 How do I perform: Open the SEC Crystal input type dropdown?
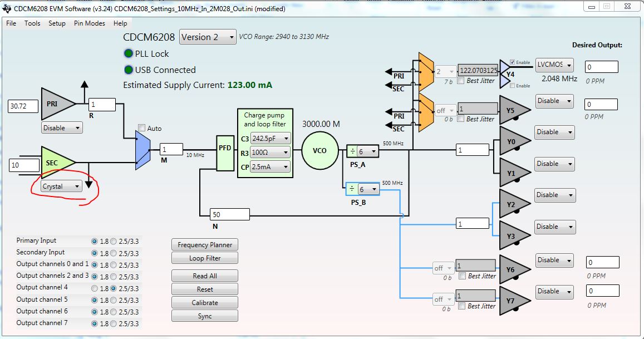point(62,186)
